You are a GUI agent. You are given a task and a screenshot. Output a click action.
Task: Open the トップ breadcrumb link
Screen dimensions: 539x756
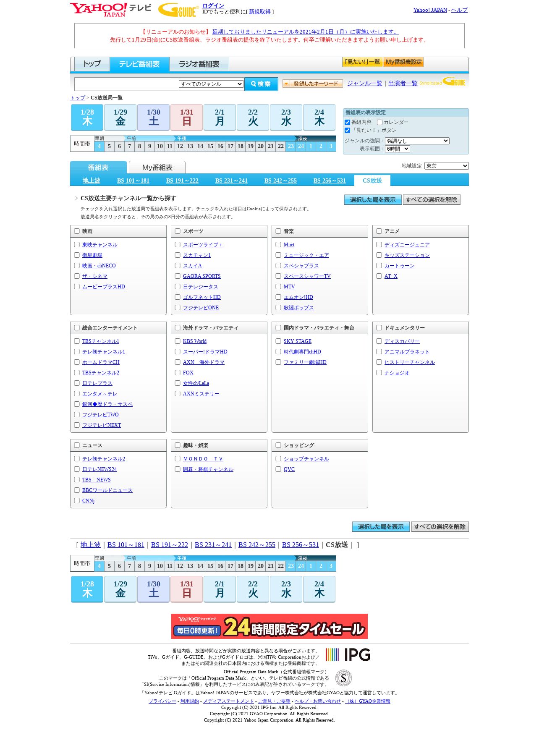coord(78,98)
